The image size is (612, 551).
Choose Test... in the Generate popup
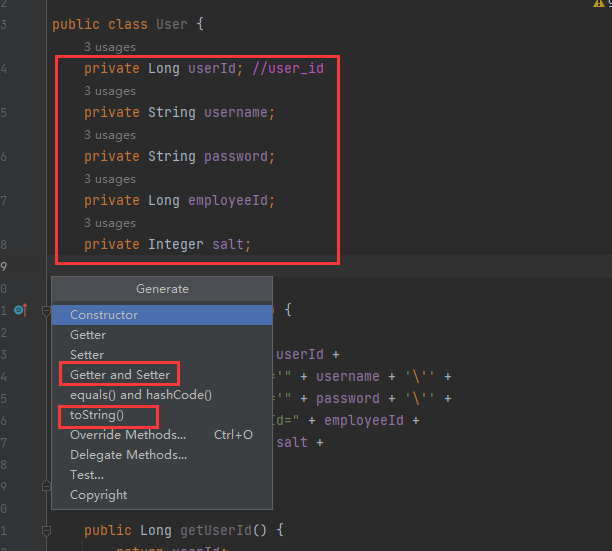87,475
